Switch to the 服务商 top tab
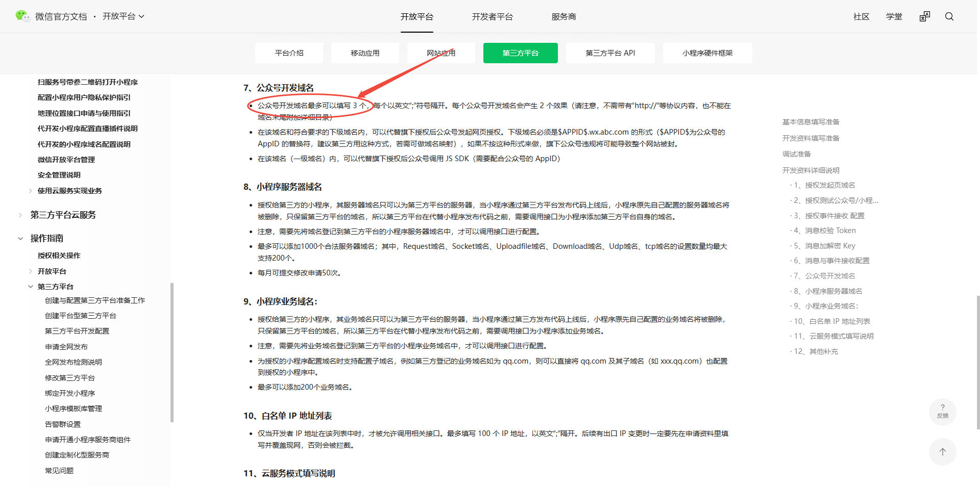Image resolution: width=980 pixels, height=486 pixels. pyautogui.click(x=564, y=17)
